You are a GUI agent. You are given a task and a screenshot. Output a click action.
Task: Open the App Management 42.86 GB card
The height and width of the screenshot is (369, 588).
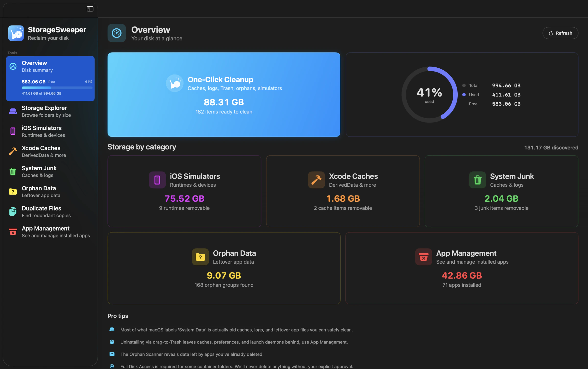coord(462,268)
